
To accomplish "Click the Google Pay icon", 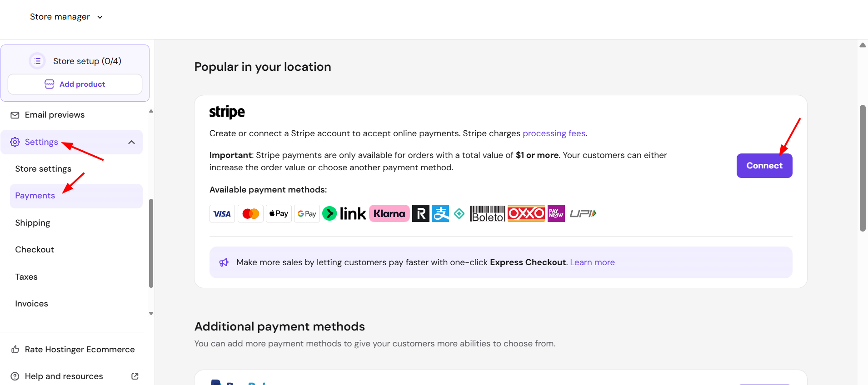I will coord(307,213).
